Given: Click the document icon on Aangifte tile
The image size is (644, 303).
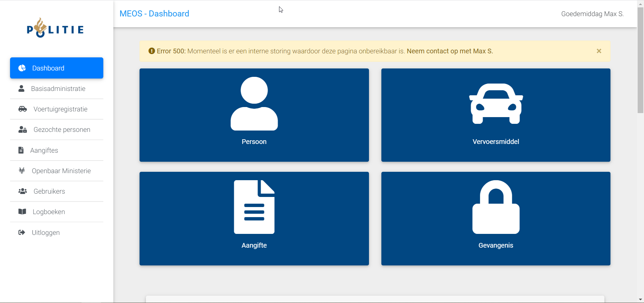Looking at the screenshot, I should pyautogui.click(x=254, y=207).
